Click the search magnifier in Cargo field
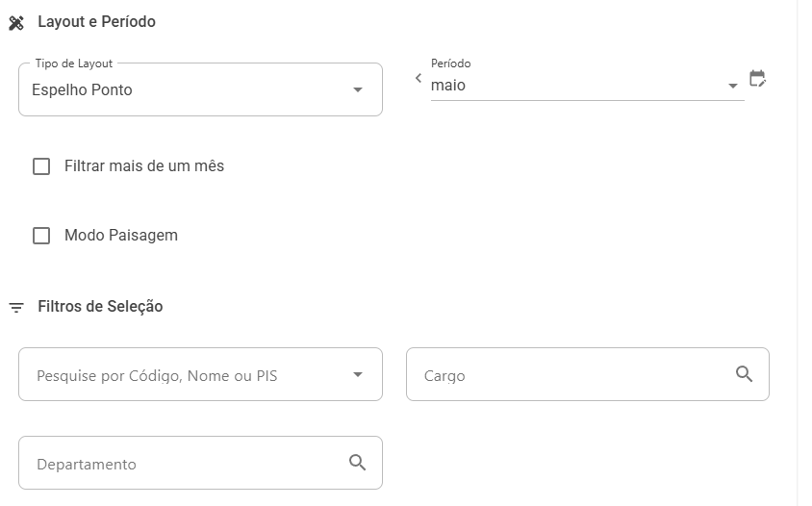The image size is (812, 506). coord(744,373)
